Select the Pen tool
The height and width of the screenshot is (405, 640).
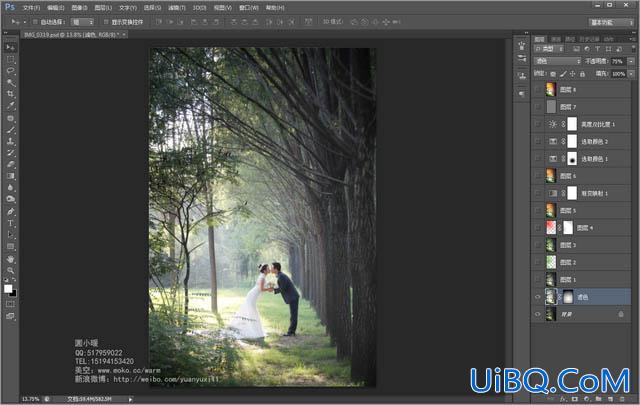tap(11, 211)
